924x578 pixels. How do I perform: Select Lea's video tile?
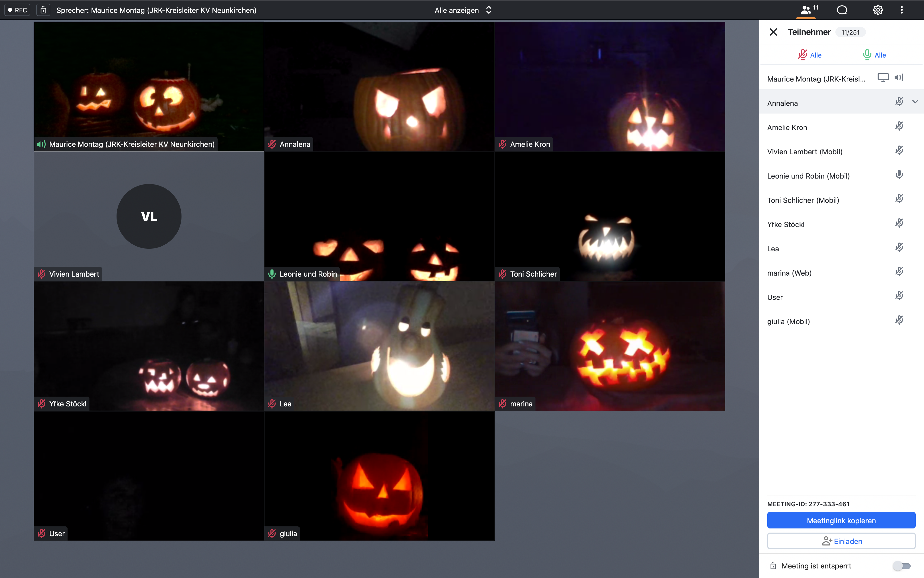(379, 346)
